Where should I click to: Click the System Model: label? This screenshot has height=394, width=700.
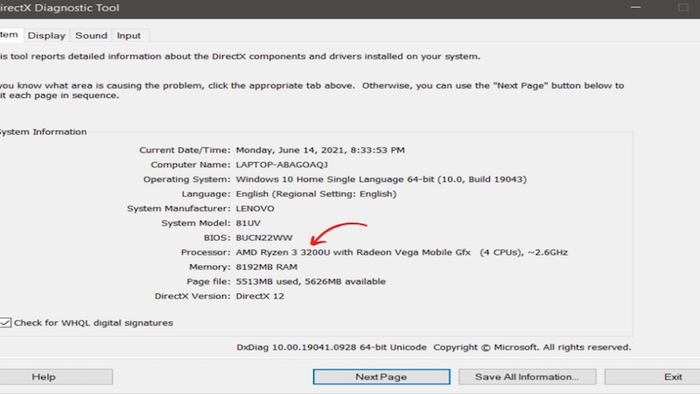click(196, 223)
